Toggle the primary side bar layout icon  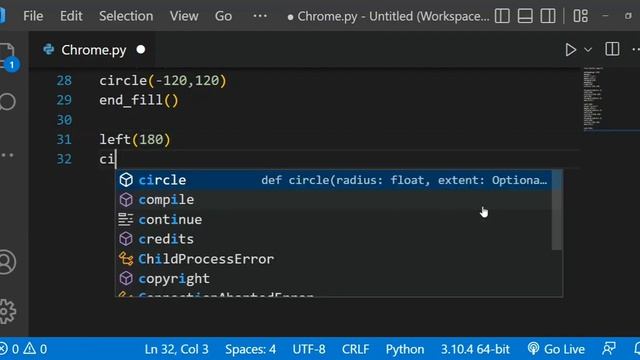point(502,16)
